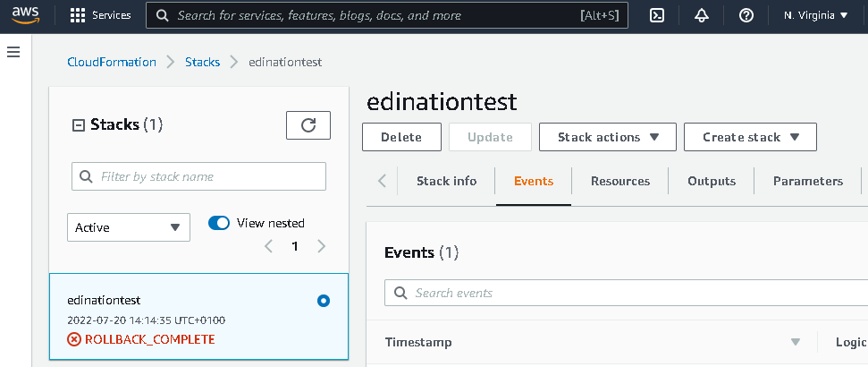Image resolution: width=868 pixels, height=367 pixels.
Task: Collapse the Stacks side panel
Action: pos(79,125)
